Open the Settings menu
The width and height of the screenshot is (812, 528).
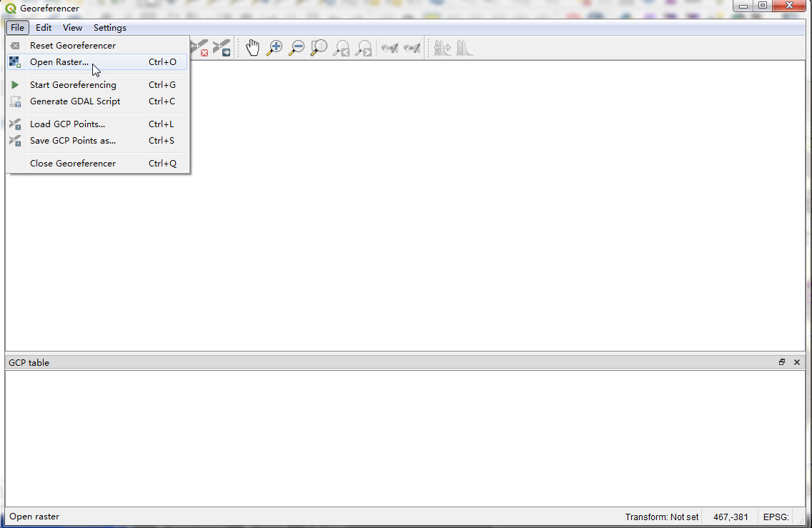[110, 27]
